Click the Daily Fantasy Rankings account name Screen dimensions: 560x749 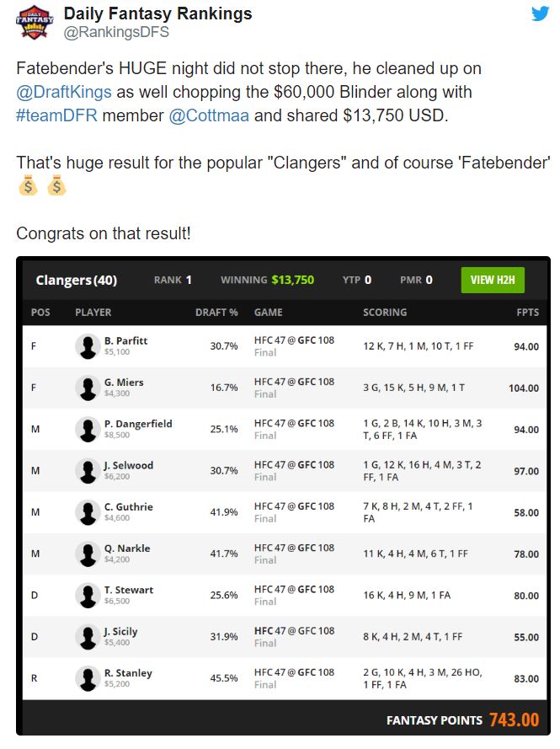158,13
